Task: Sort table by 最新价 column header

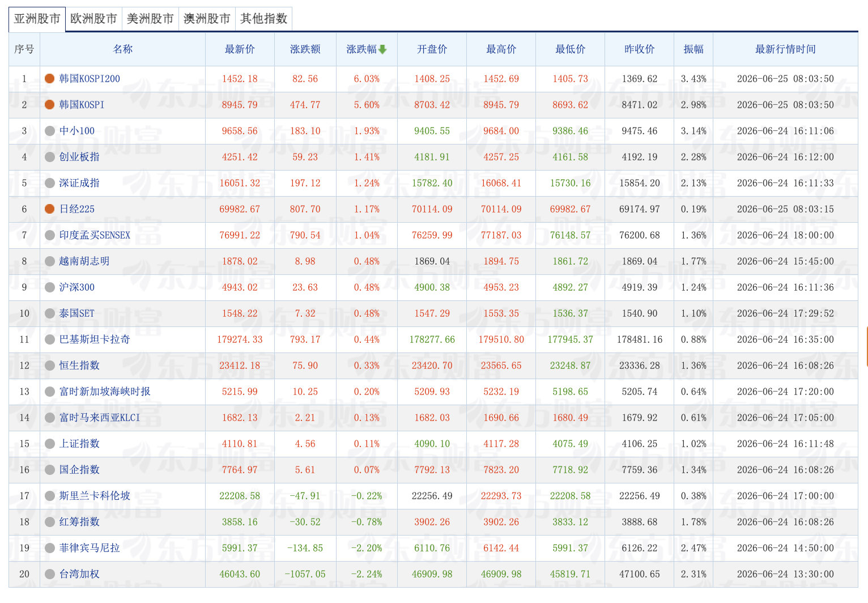Action: tap(240, 49)
